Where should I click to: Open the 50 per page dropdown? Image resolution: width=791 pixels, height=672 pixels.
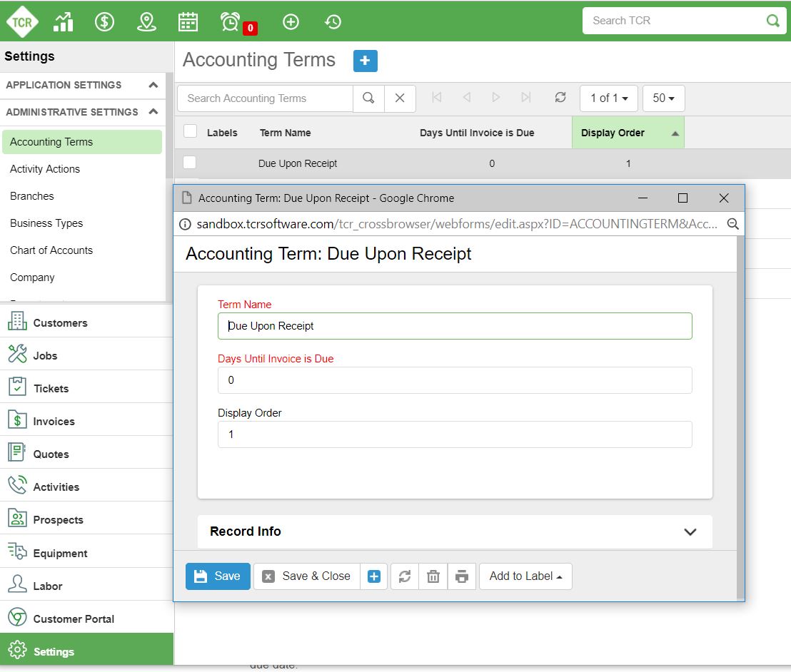pos(663,98)
